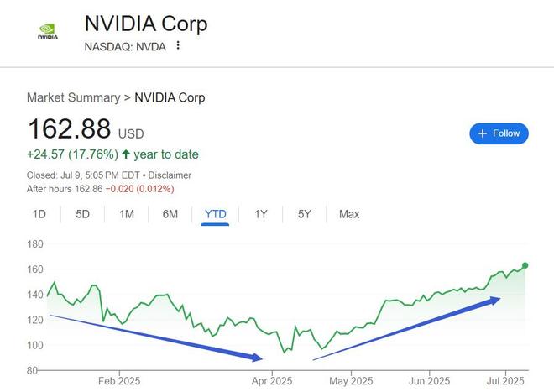Choose the 5Y time range

[304, 214]
